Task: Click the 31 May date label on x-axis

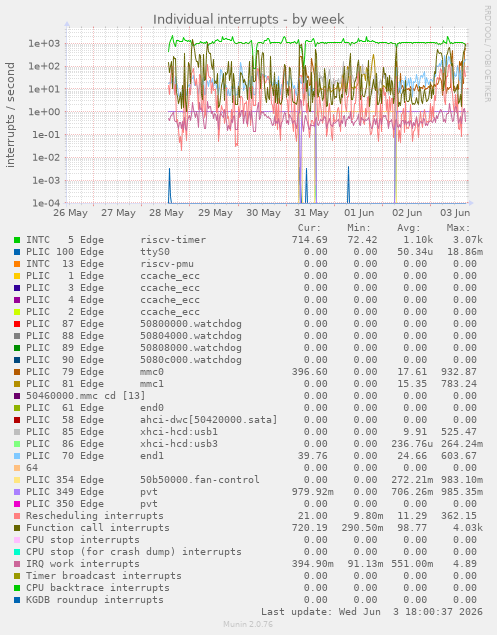Action: pyautogui.click(x=311, y=213)
